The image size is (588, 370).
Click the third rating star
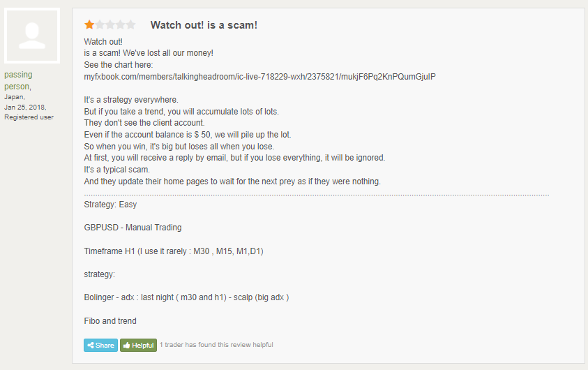click(110, 25)
